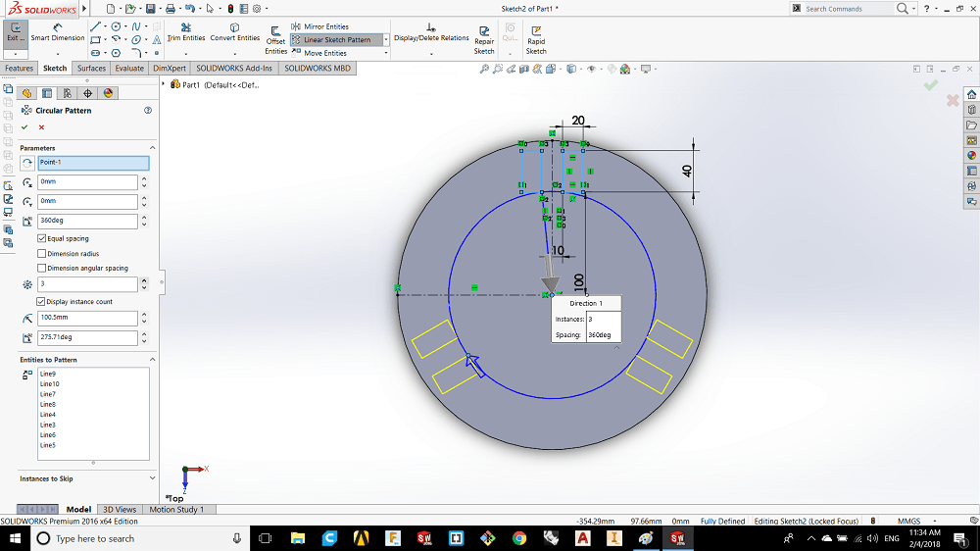
Task: Open the PropertyManager tab icon
Action: [47, 93]
